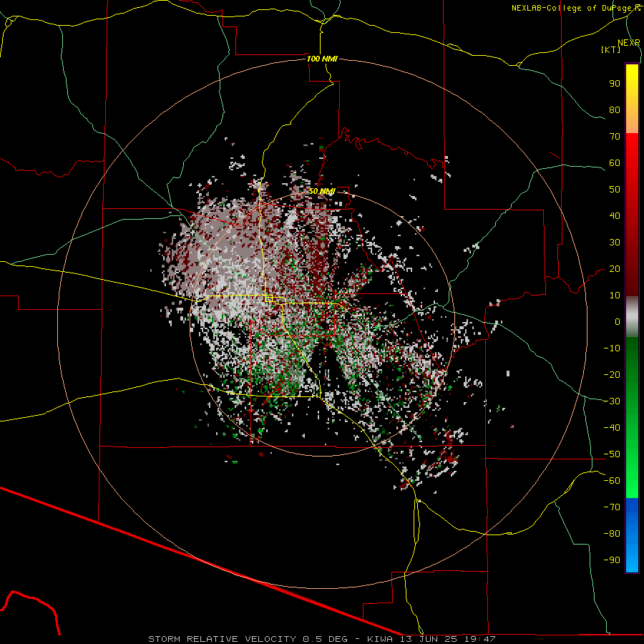Click the 70 value on velocity scale
Image resolution: width=644 pixels, height=644 pixels.
(615, 137)
